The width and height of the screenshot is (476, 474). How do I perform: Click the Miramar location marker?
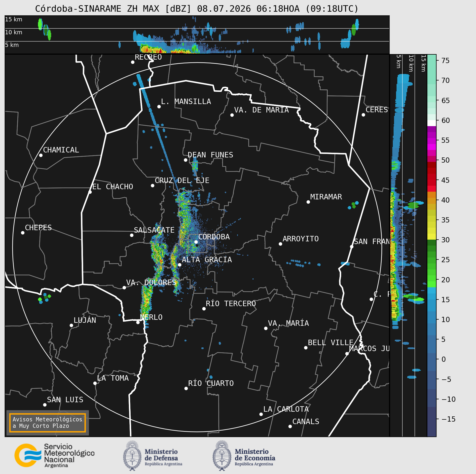tap(308, 202)
